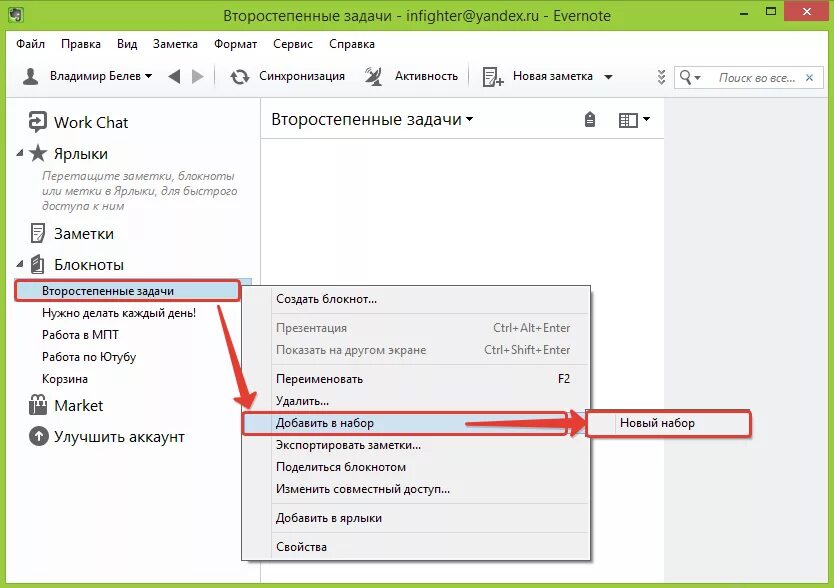This screenshot has height=588, width=834.
Task: Select notebook Работа по Ютубу
Action: click(89, 357)
